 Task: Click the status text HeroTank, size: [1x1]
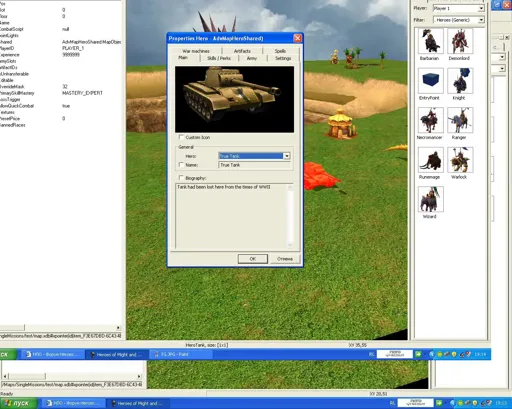click(x=207, y=345)
